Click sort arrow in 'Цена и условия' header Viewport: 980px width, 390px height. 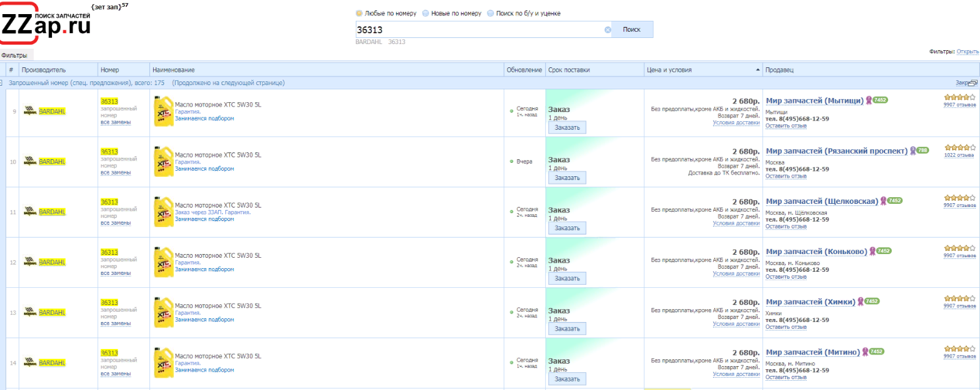coord(758,70)
